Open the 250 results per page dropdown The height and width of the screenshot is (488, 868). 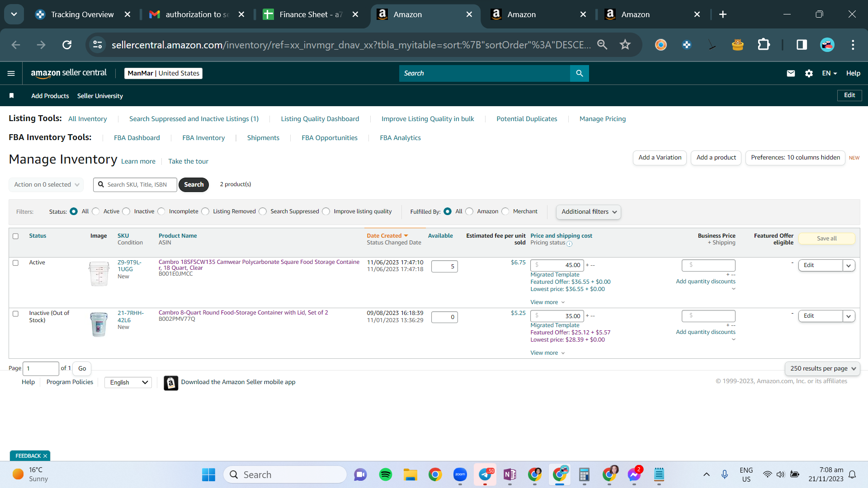822,369
